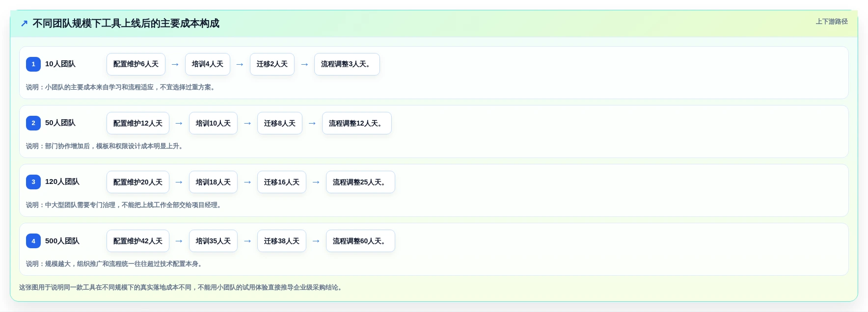Click the note 说明：部门协作增加后
This screenshot has height=312, width=868.
click(x=106, y=146)
